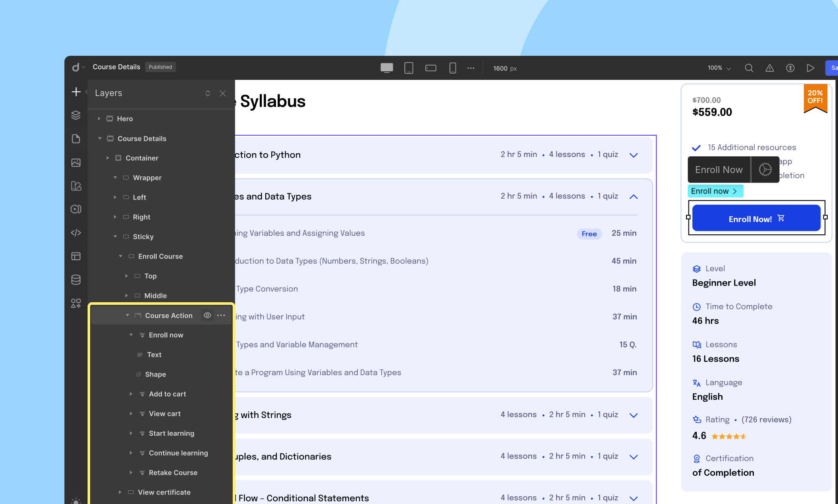Switch to tablet portrait viewport
Image resolution: width=838 pixels, height=504 pixels.
pyautogui.click(x=409, y=68)
